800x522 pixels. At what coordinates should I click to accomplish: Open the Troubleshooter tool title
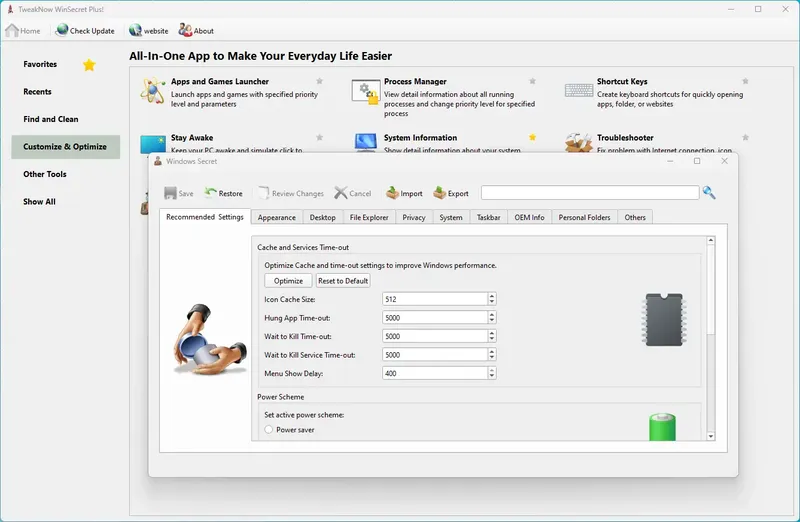(625, 138)
